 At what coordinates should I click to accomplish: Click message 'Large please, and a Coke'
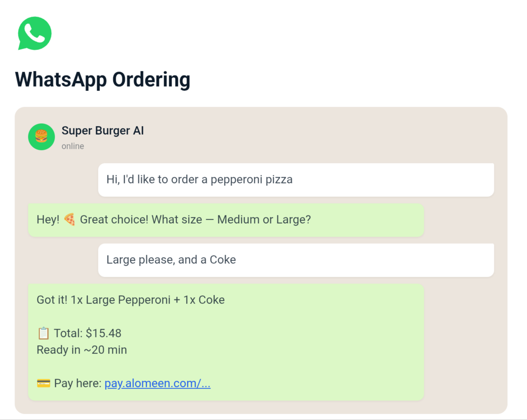(x=296, y=260)
